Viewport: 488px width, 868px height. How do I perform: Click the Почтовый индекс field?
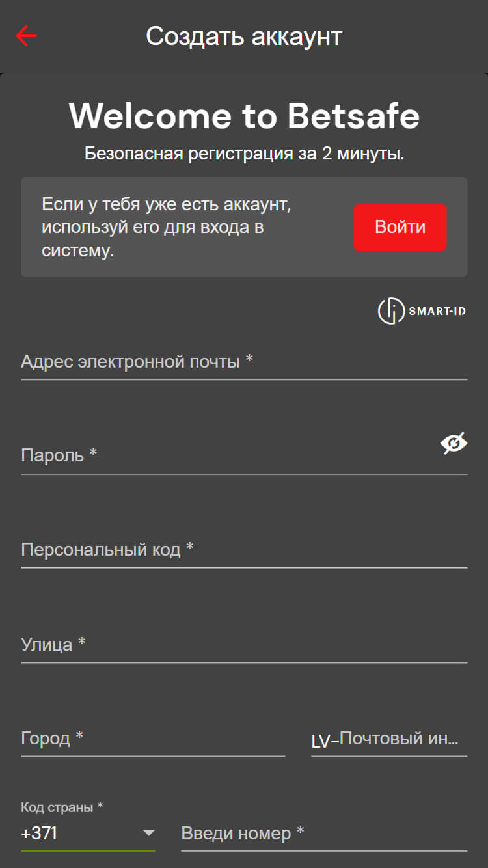coord(398,739)
